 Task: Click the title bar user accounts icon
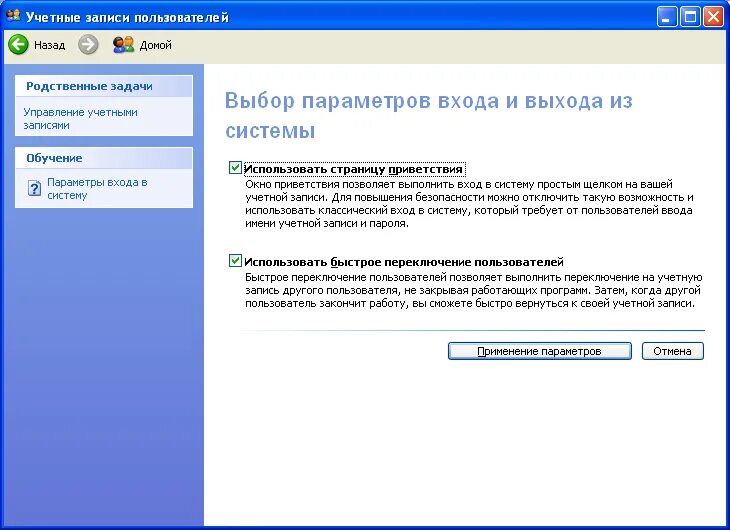point(14,16)
